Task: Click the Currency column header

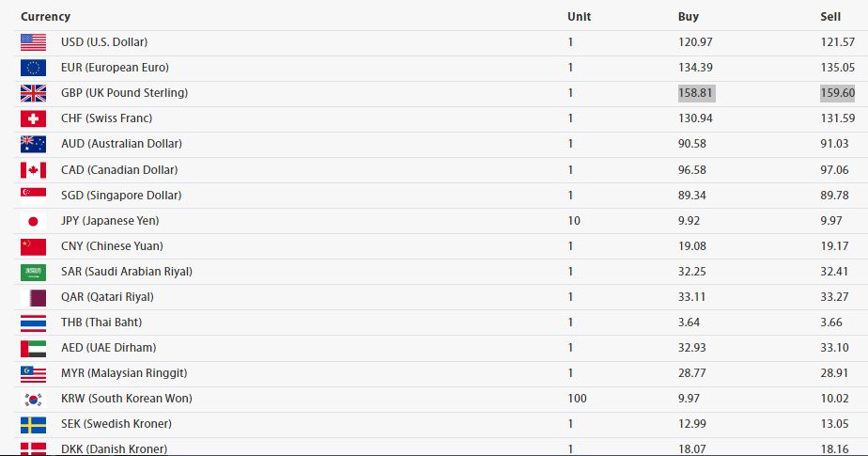Action: click(x=45, y=17)
